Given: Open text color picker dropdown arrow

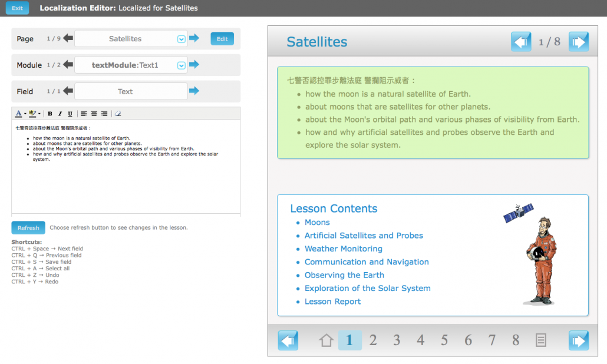Looking at the screenshot, I should (25, 114).
